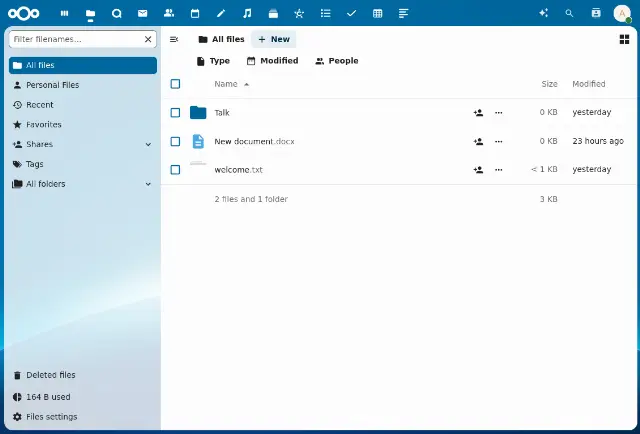The height and width of the screenshot is (434, 640).
Task: Toggle the select all files checkbox
Action: coord(175,84)
